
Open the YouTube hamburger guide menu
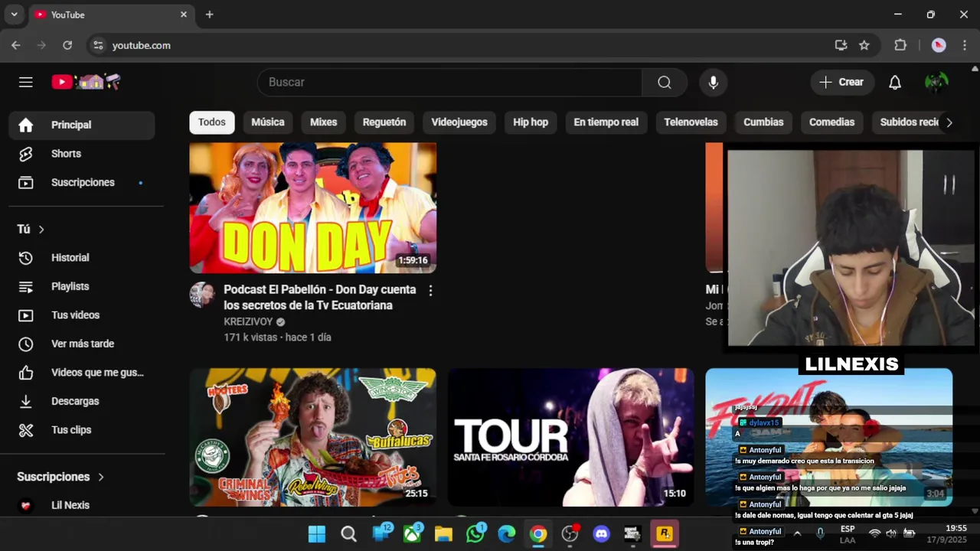[x=26, y=82]
